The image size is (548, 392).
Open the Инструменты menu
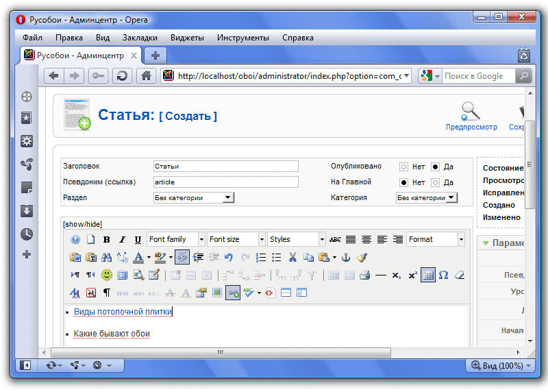(243, 38)
